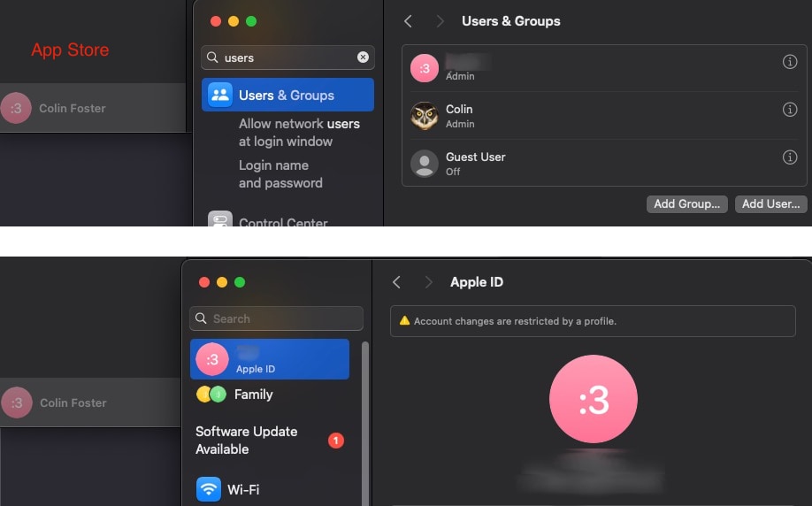Open info button for Colin user
The image size is (812, 506).
tap(789, 110)
